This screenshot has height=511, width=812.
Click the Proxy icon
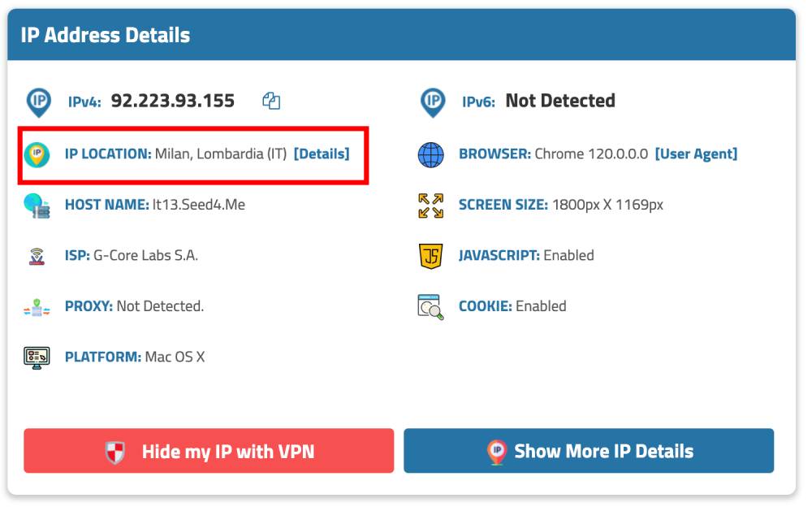37,307
